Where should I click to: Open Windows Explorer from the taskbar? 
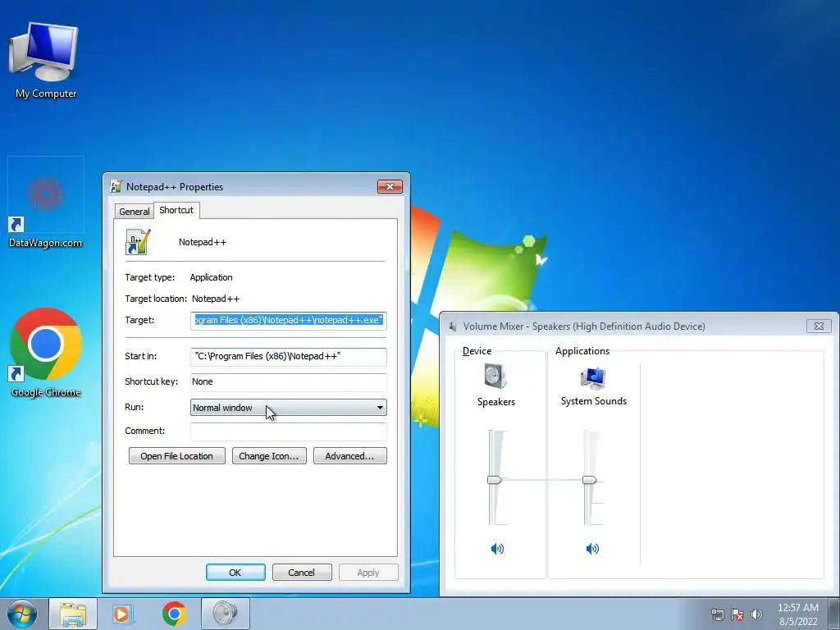(73, 614)
